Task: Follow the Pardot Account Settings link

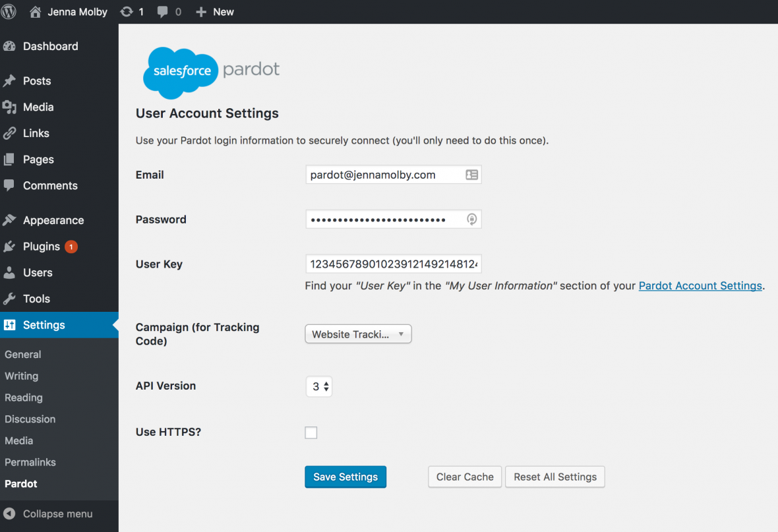Action: click(700, 285)
